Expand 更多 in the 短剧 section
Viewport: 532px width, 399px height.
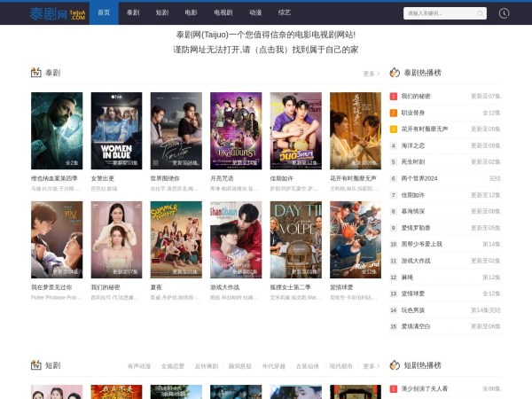[x=372, y=366]
